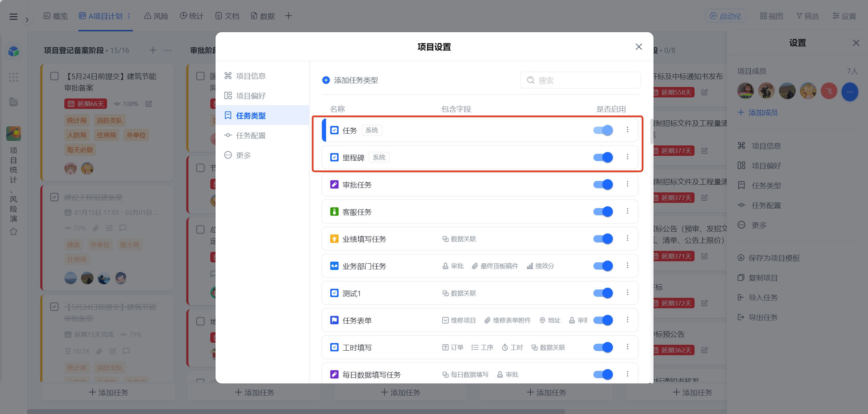Add a new tab with plus icon
The height and width of the screenshot is (414, 868).
tap(288, 16)
